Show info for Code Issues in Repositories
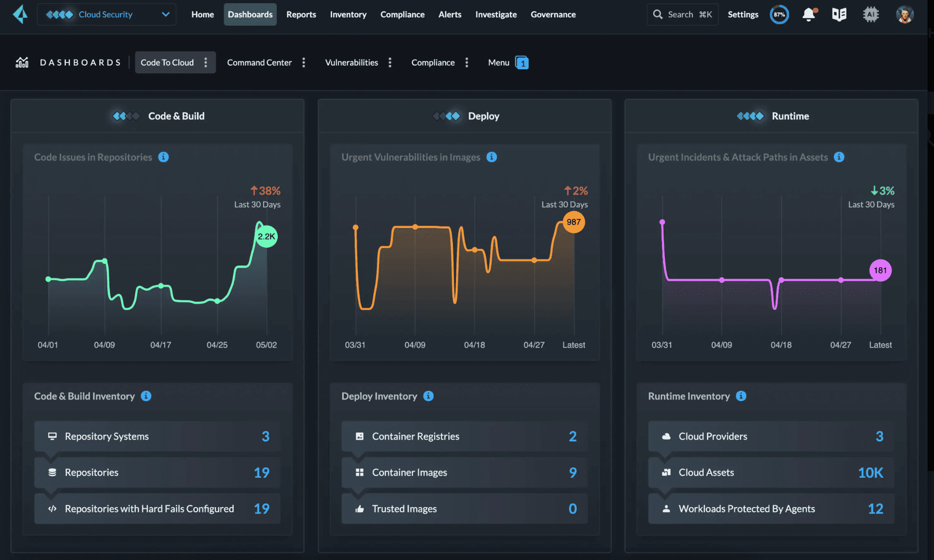The width and height of the screenshot is (934, 560). coord(163,157)
